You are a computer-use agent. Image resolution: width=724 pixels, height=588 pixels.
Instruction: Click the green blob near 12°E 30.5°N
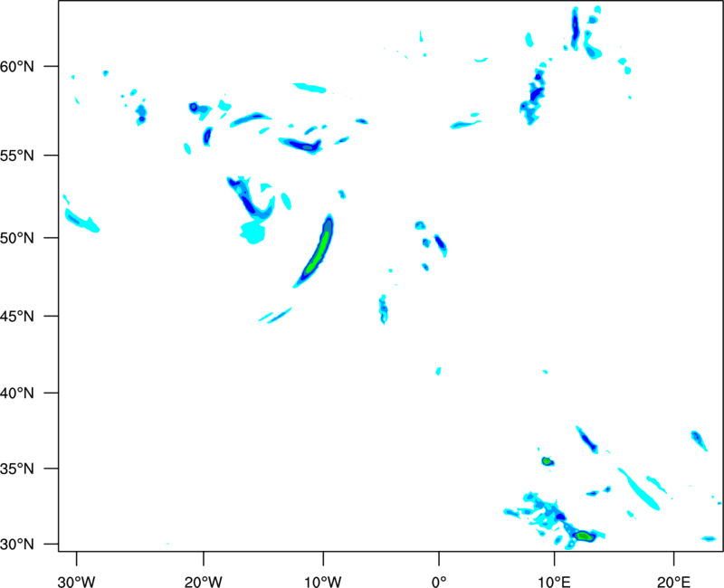(x=584, y=536)
